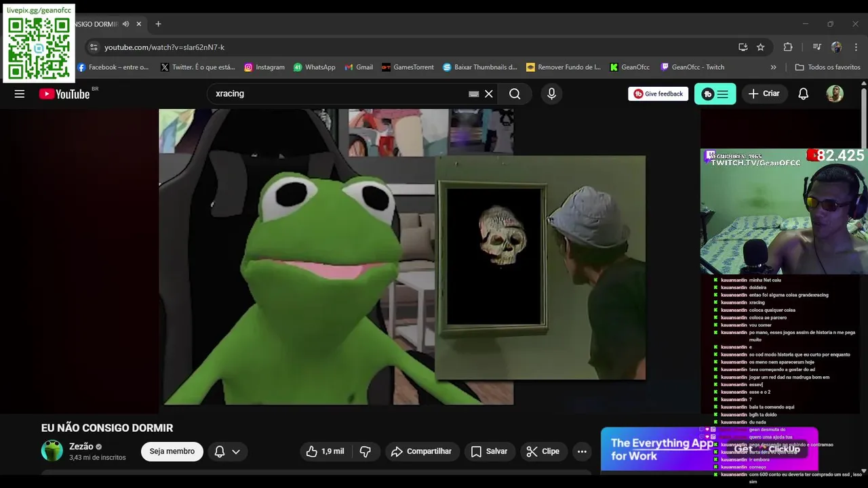
Task: Click the video title EU NÃO CONSIGO DORMIR
Action: click(x=107, y=428)
